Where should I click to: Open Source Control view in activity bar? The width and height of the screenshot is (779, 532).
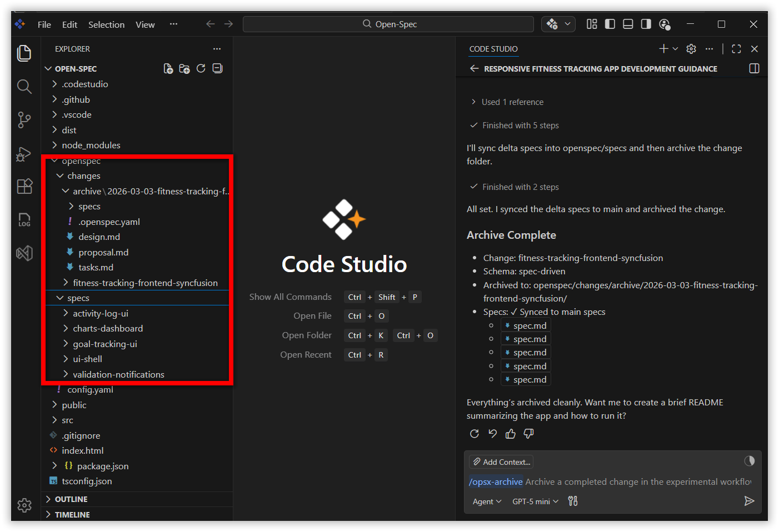(x=24, y=120)
